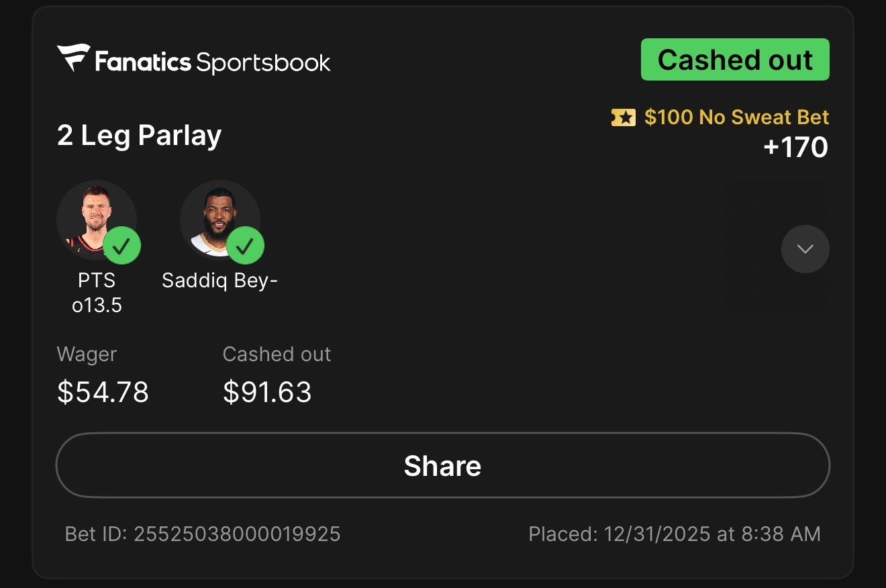Click the yellow No Sweat Bet ticket icon
The image size is (886, 588).
pyautogui.click(x=623, y=118)
